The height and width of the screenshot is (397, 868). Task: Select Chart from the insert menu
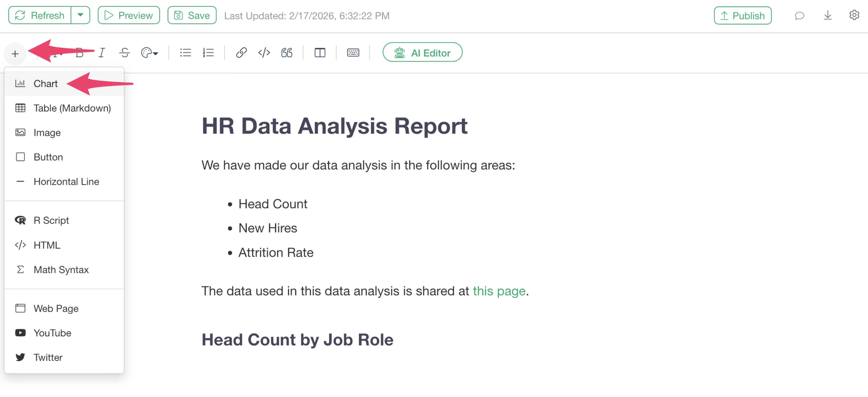pyautogui.click(x=45, y=84)
